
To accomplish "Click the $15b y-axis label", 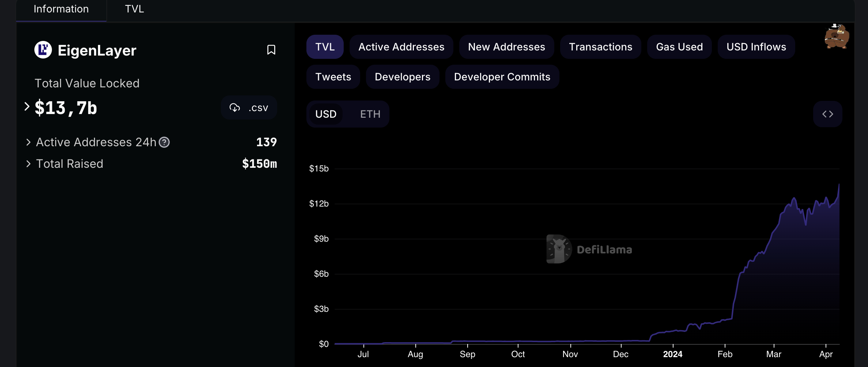I will 319,169.
